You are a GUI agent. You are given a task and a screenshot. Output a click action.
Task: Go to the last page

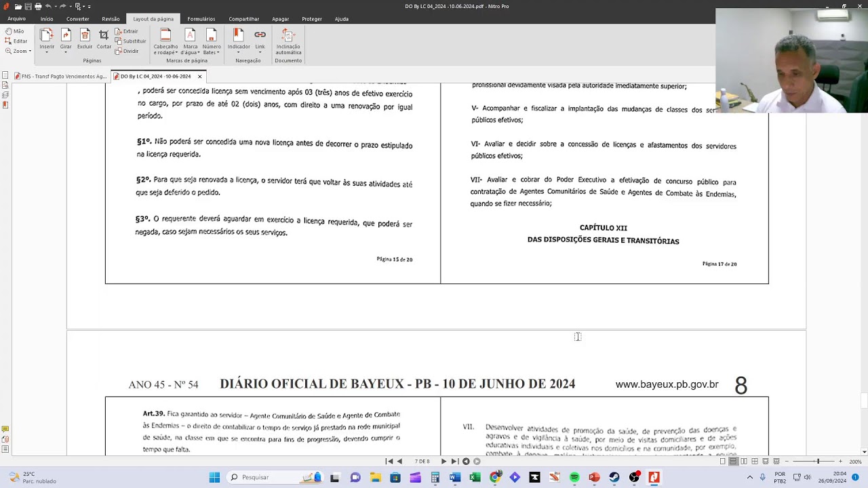[454, 462]
